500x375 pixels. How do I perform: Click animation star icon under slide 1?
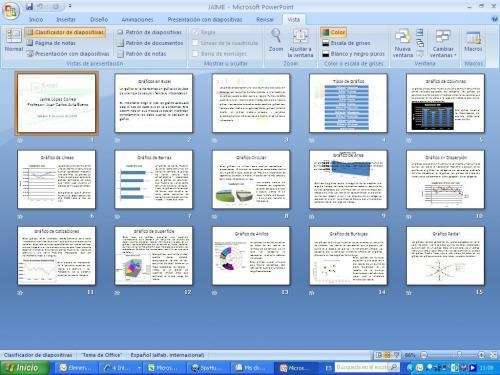20,141
